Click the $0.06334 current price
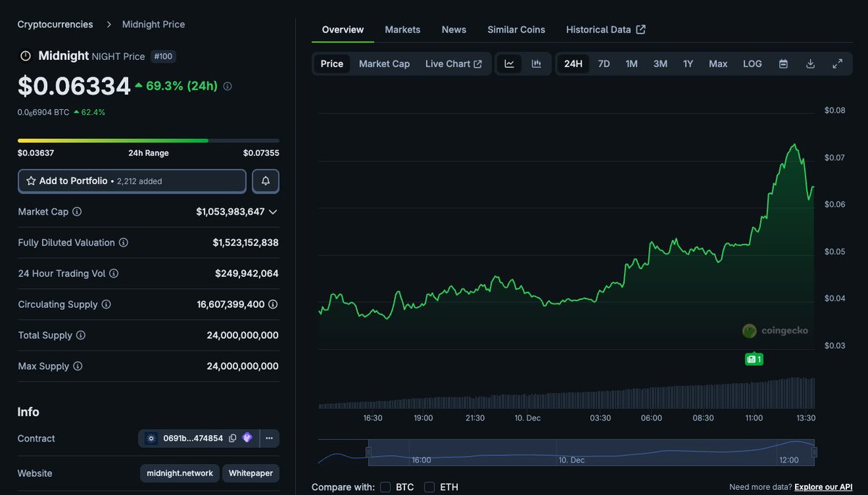This screenshot has width=868, height=495. [x=74, y=86]
